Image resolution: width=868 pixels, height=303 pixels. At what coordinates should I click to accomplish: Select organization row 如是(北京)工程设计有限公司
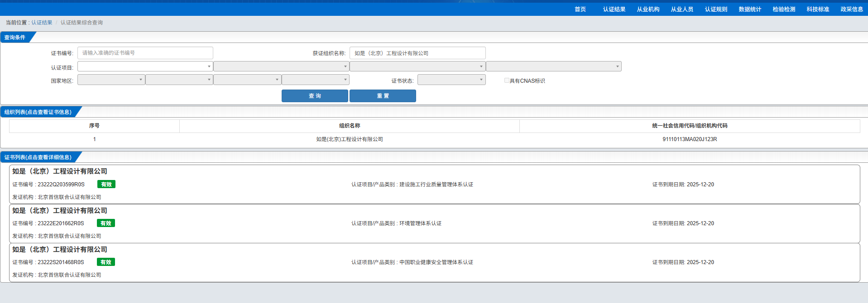(350, 139)
